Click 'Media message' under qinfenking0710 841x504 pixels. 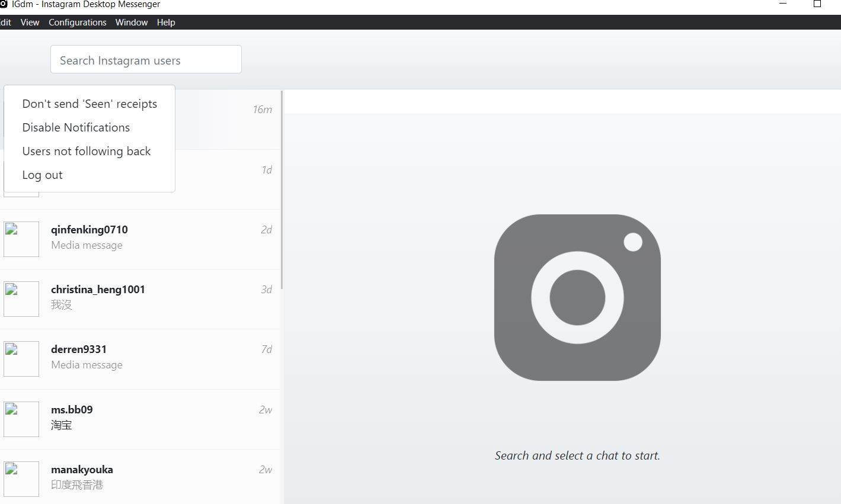pyautogui.click(x=87, y=245)
